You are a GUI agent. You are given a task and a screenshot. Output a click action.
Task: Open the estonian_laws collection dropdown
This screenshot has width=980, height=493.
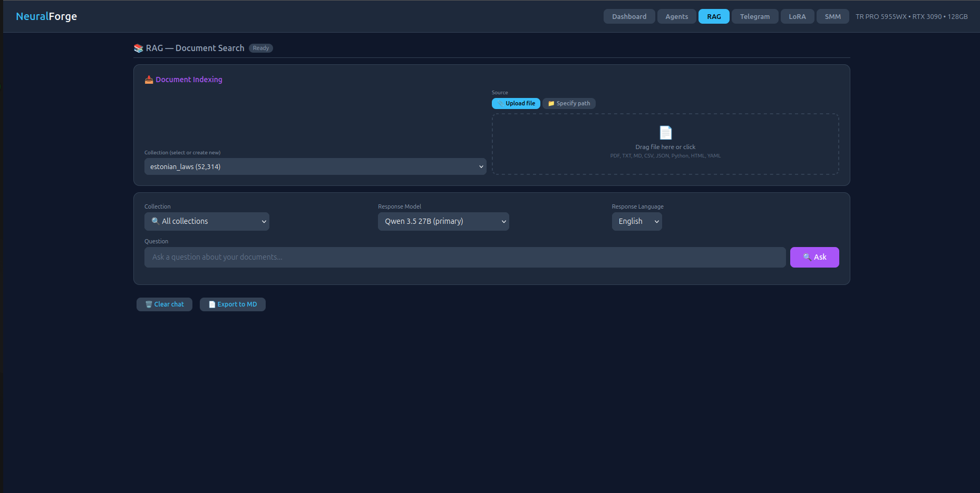tap(315, 166)
